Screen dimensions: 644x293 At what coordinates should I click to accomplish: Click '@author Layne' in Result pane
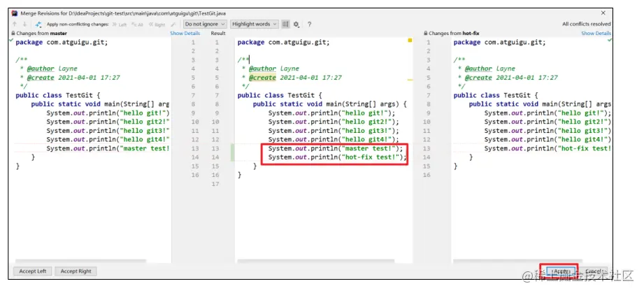(x=274, y=69)
